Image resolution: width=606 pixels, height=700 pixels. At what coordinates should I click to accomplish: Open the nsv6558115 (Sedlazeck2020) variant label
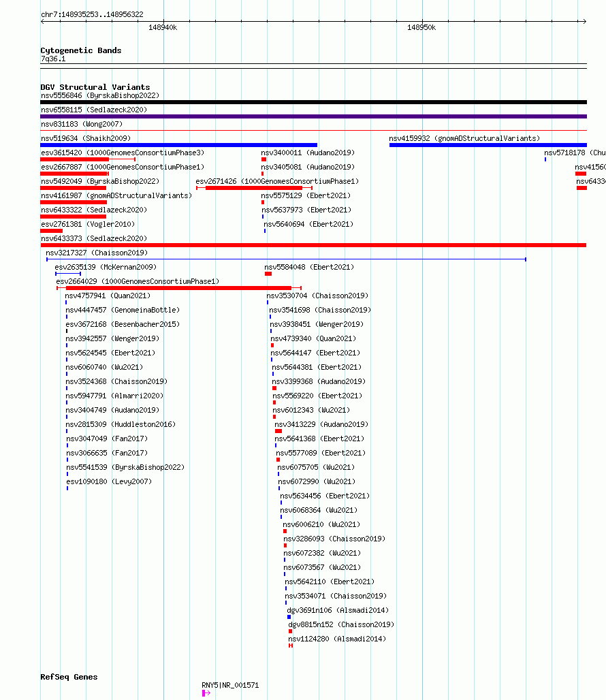click(x=94, y=110)
